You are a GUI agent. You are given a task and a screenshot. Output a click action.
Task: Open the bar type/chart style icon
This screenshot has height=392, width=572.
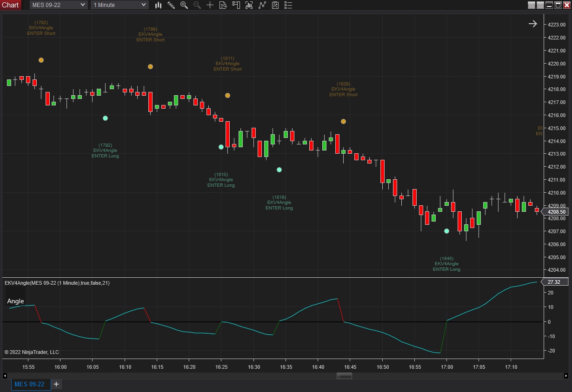pyautogui.click(x=159, y=5)
